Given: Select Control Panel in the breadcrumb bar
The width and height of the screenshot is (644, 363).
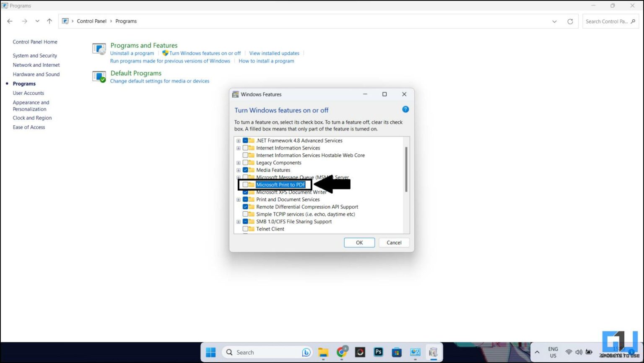Looking at the screenshot, I should coord(91,21).
